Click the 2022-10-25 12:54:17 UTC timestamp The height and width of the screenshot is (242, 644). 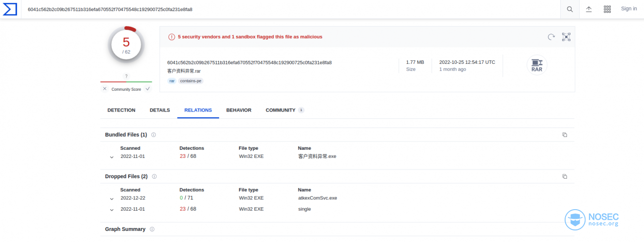point(467,62)
